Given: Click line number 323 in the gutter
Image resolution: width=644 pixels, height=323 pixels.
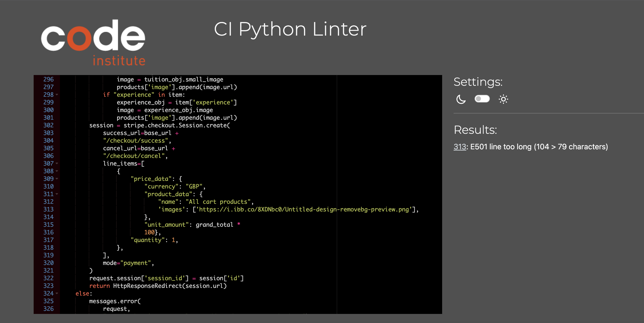Looking at the screenshot, I should [x=48, y=286].
